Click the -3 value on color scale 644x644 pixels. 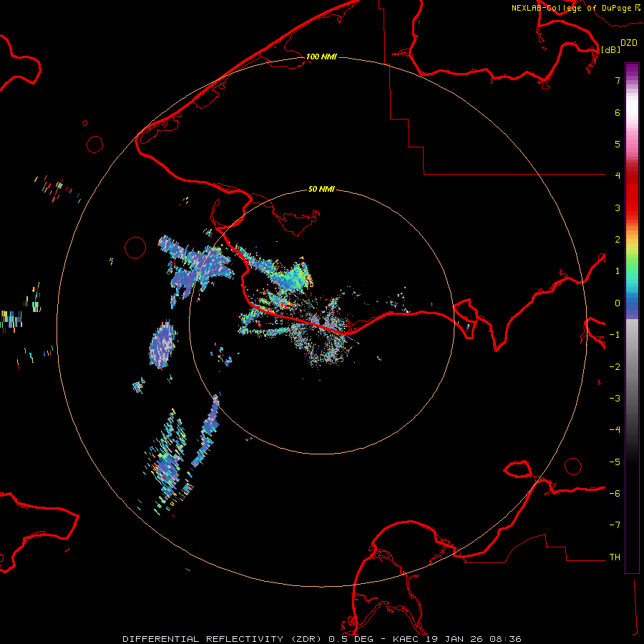615,399
